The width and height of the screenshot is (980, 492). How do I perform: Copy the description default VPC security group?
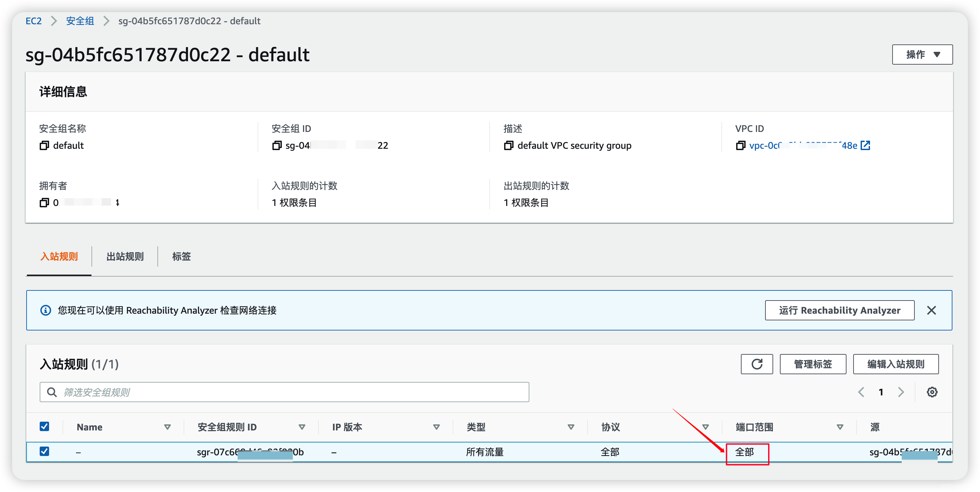[x=508, y=145]
